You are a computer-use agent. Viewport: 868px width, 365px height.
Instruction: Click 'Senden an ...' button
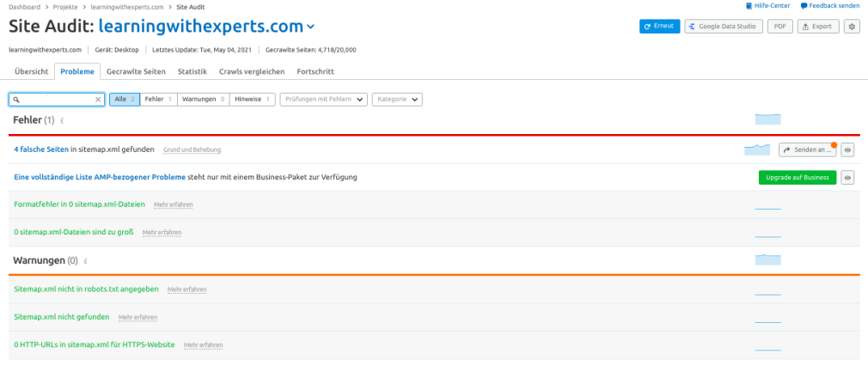(x=807, y=150)
